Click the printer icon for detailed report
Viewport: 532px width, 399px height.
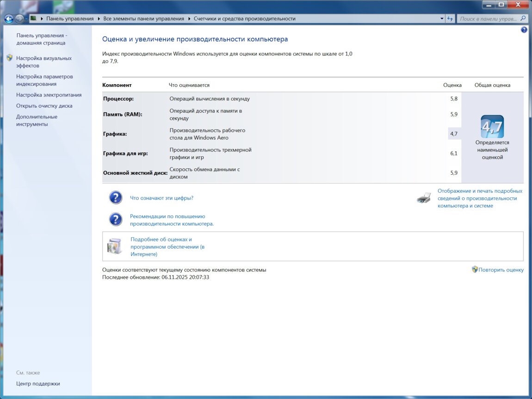(424, 198)
